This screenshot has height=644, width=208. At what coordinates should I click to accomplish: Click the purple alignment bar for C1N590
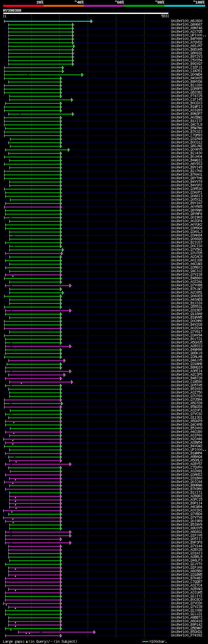pyautogui.click(x=41, y=382)
